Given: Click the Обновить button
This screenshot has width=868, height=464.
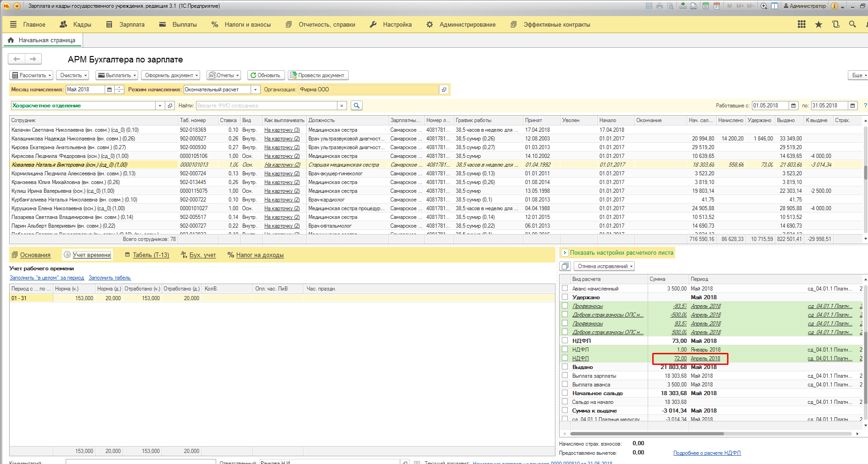Looking at the screenshot, I should pos(266,75).
